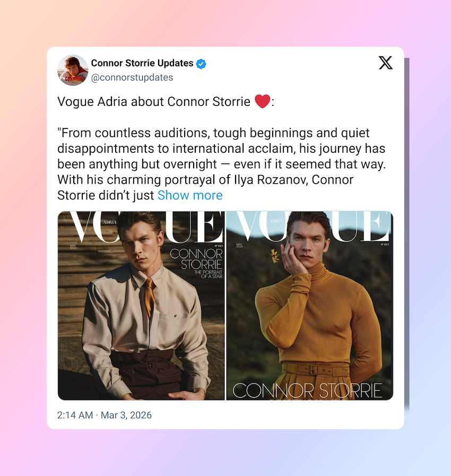Click the 2:14 AM timestamp
This screenshot has width=451, height=476.
point(75,415)
